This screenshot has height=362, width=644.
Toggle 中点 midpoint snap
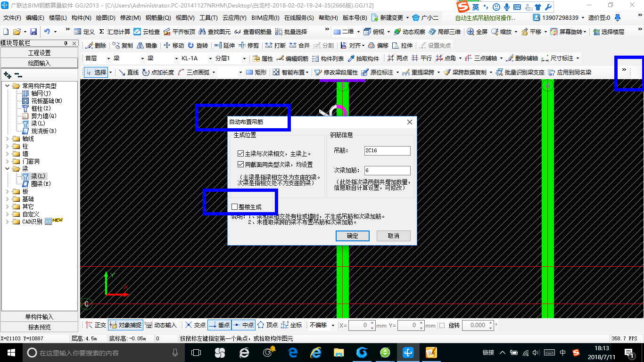click(244, 325)
